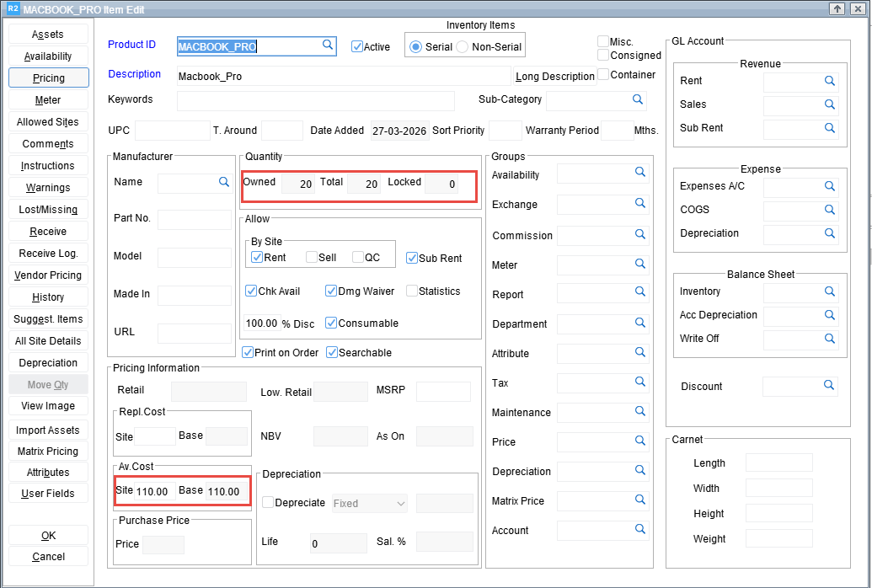
Task: Open the Vendor Pricing sidebar item
Action: point(49,275)
